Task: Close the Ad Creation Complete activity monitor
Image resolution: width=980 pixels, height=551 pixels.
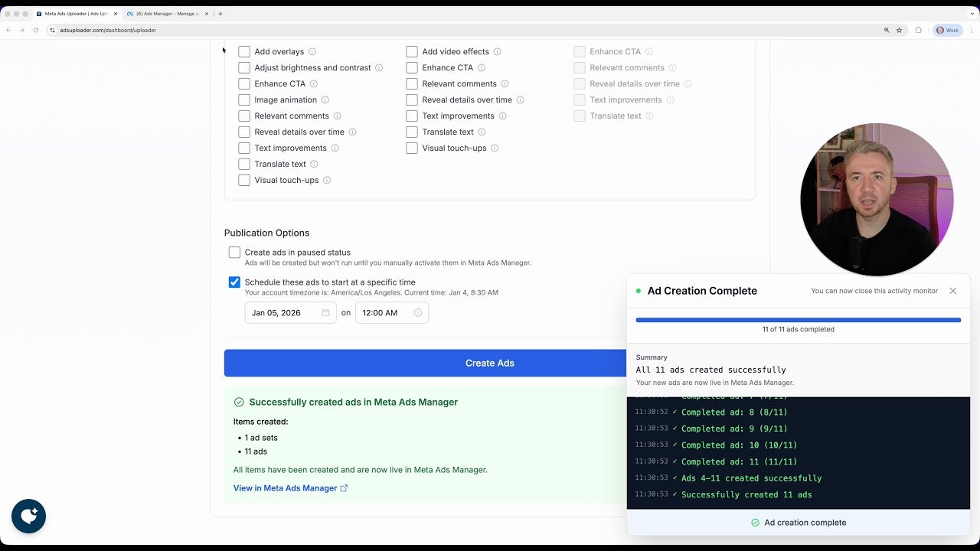Action: tap(952, 291)
